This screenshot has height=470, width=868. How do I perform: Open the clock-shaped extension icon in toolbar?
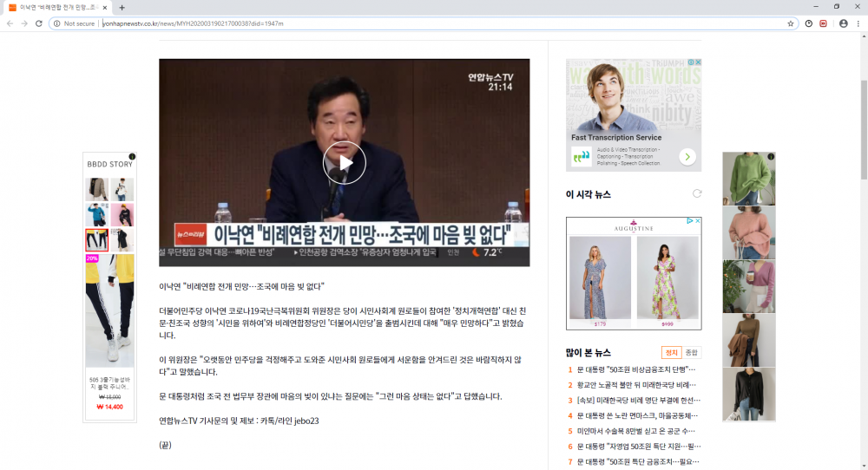tap(809, 23)
